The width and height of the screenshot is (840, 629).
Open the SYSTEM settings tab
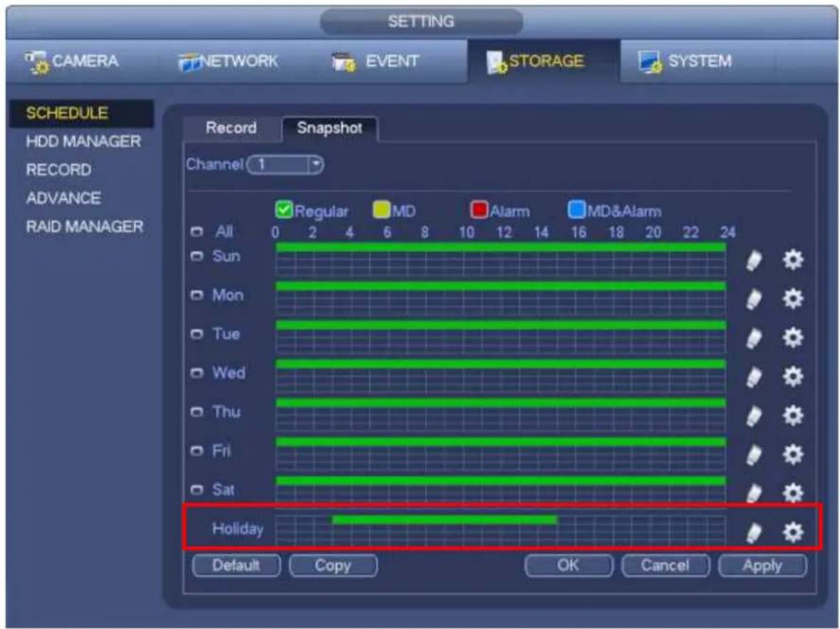[x=685, y=62]
